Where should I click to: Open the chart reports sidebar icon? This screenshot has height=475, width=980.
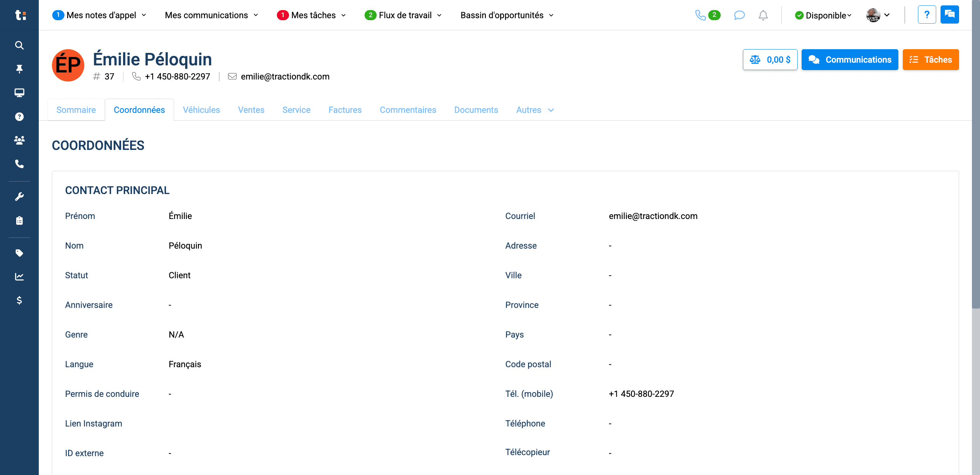(x=20, y=277)
